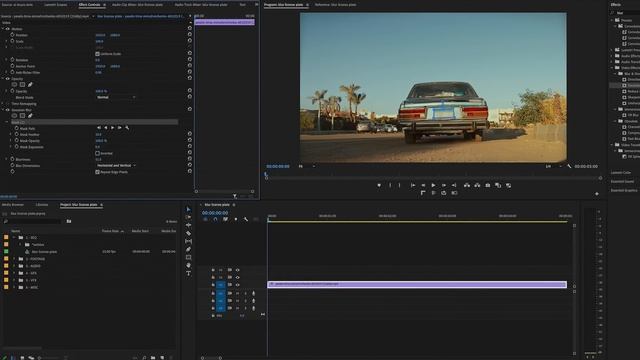The width and height of the screenshot is (640, 360).
Task: Create ellipse mask under Gaussian Blur
Action: coord(14,116)
